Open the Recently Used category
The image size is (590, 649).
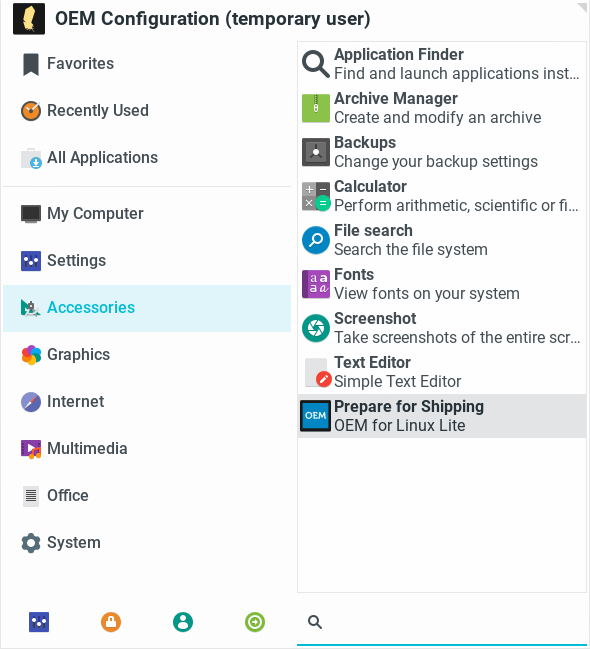click(x=147, y=111)
